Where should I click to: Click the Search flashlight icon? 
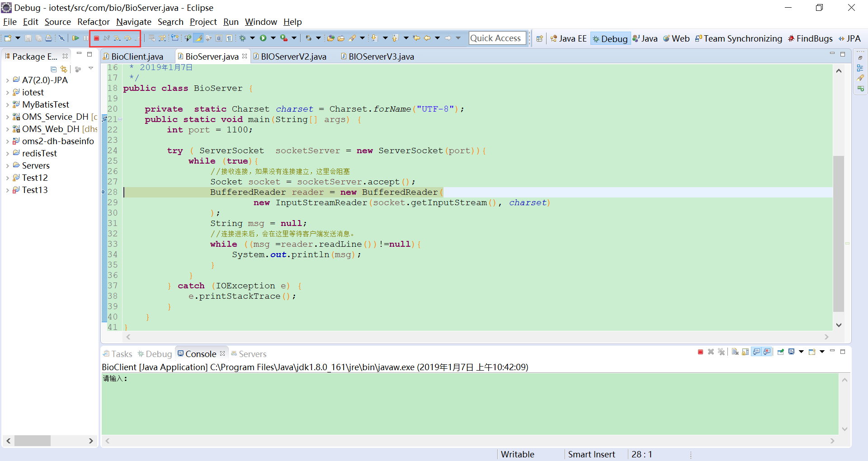(351, 38)
